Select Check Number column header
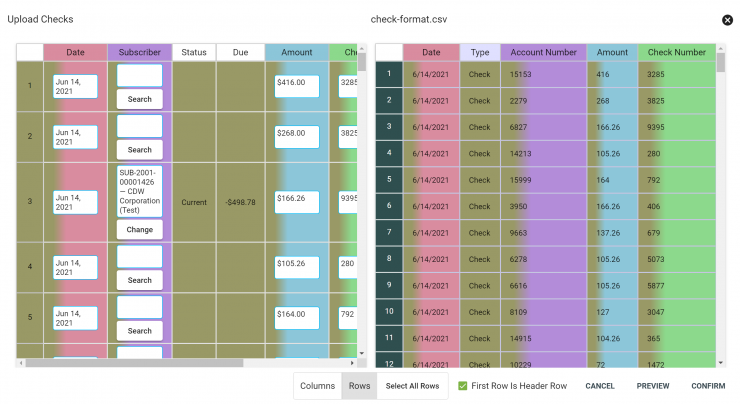The width and height of the screenshot is (740, 404). pyautogui.click(x=677, y=52)
